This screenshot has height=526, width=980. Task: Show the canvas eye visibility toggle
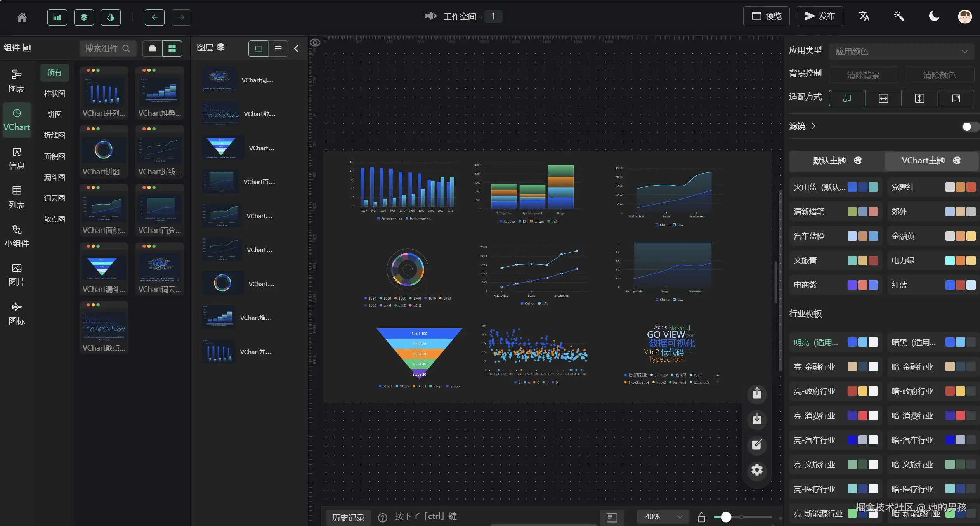coord(315,42)
